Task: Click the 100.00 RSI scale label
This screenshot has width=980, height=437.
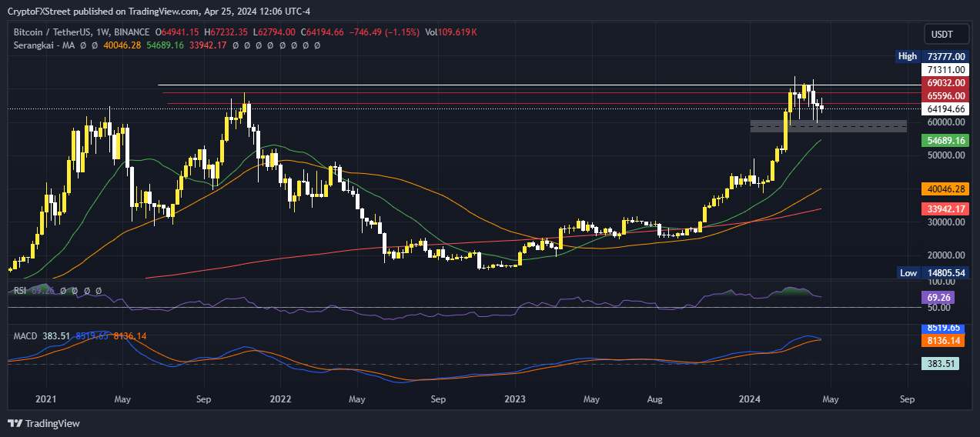Action: [941, 283]
